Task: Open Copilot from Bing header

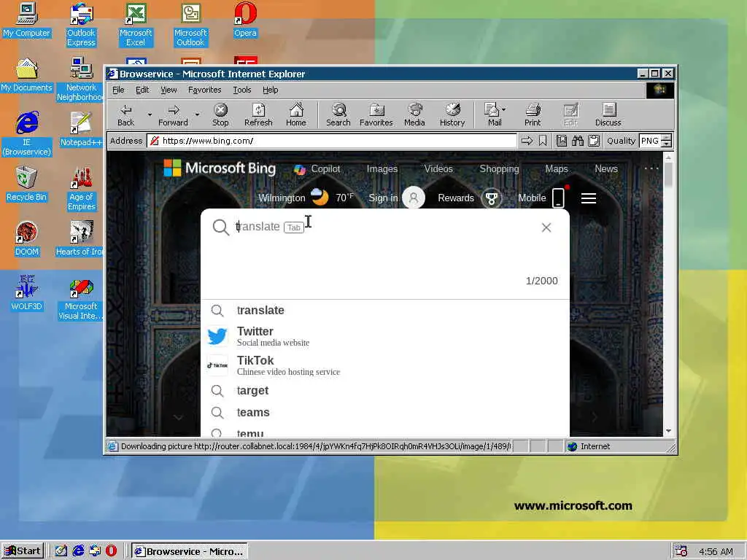Action: (317, 169)
